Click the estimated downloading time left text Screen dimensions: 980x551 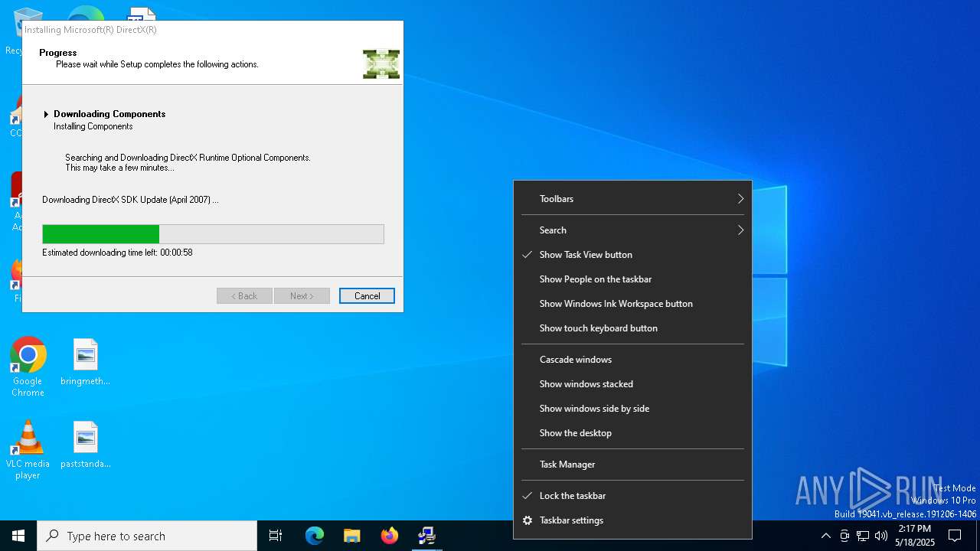pyautogui.click(x=117, y=253)
